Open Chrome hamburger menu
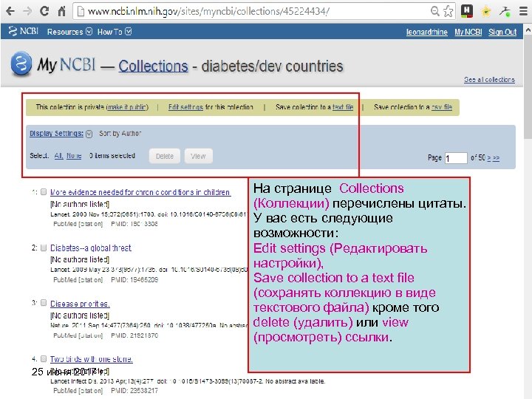 pos(524,12)
